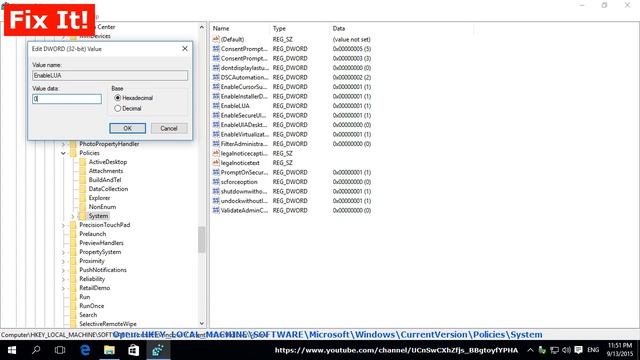Click the shutdownwitho... value icon
640x360 pixels.
[x=216, y=191]
